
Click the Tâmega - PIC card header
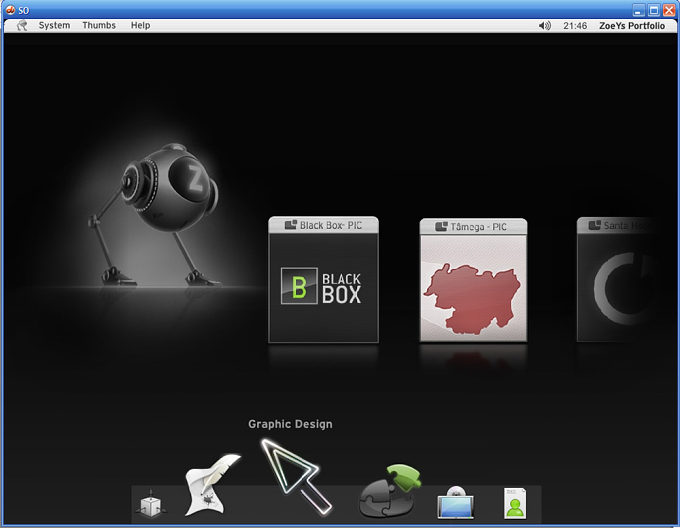point(474,227)
